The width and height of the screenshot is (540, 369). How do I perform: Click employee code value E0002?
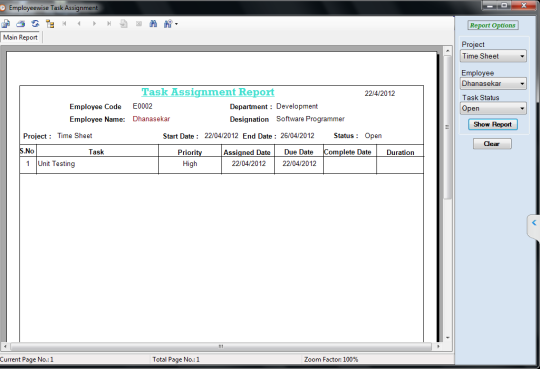tap(143, 106)
